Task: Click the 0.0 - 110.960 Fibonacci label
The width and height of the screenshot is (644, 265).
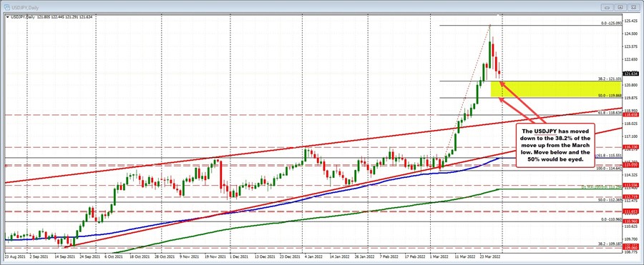Action: pyautogui.click(x=612, y=219)
